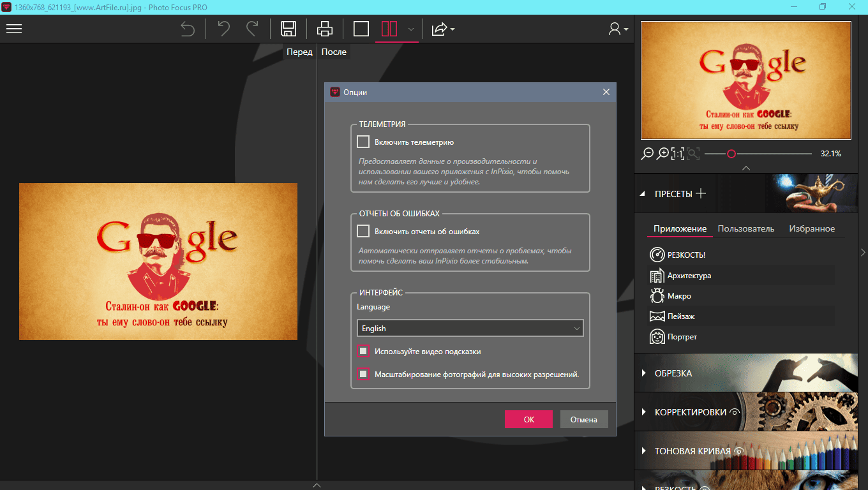Zoom out with minus magnifier
Screen dimensions: 868x490
(647, 154)
